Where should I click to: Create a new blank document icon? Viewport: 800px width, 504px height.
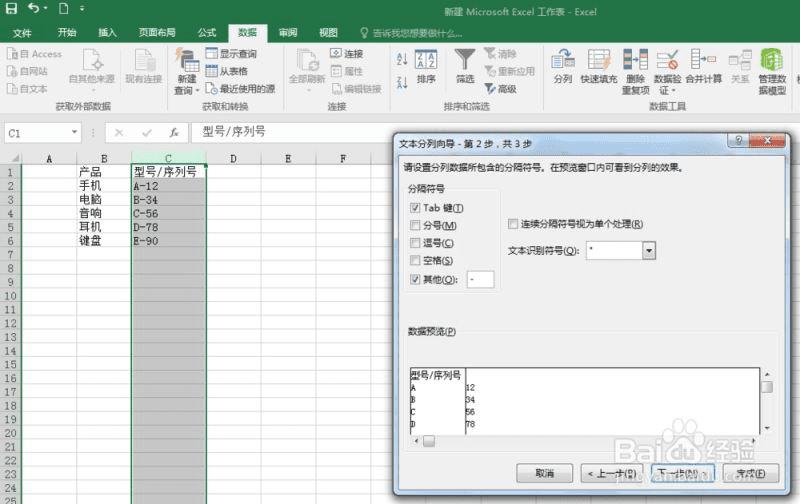click(63, 8)
